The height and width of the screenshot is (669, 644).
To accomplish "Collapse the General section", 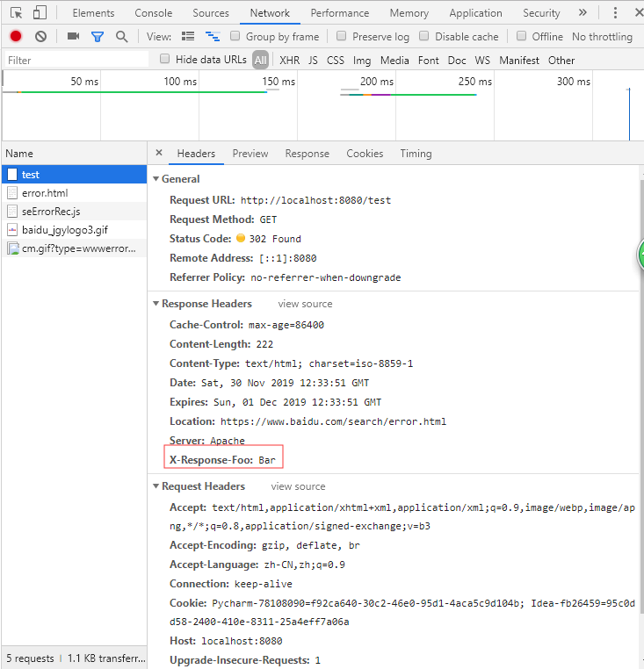I will tap(156, 179).
